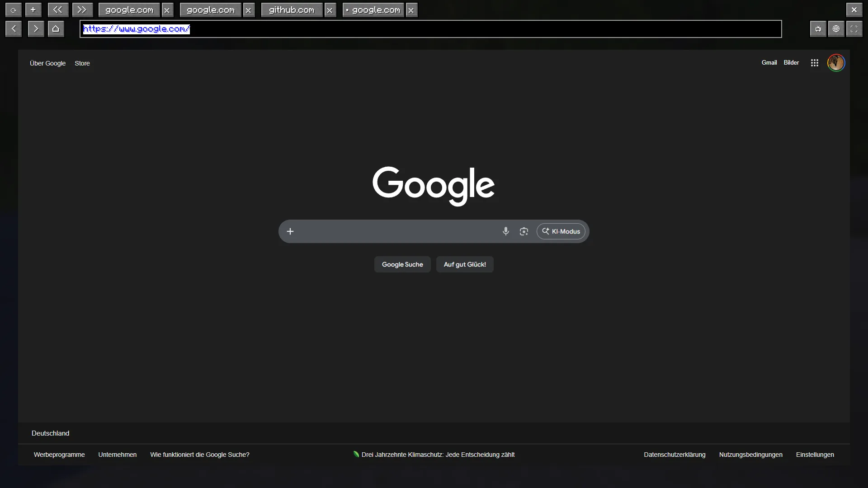The image size is (868, 488).
Task: Click the Deutschland text in the footer
Action: (50, 433)
